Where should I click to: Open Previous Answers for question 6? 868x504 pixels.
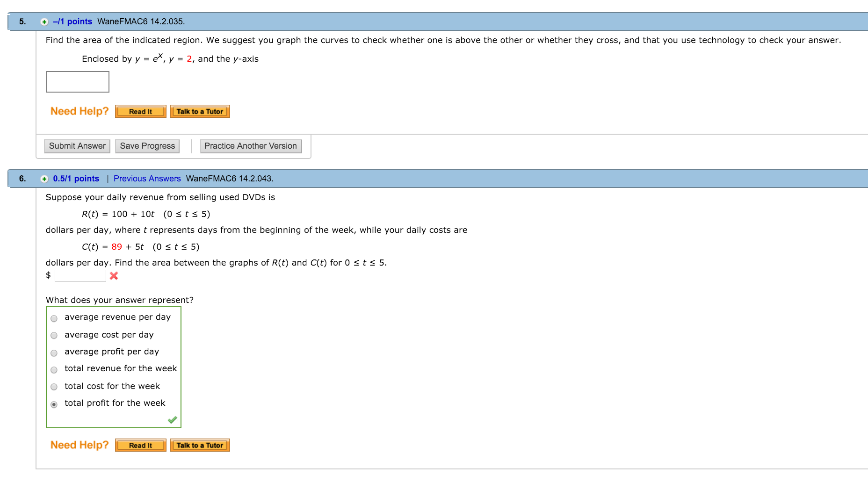click(147, 179)
